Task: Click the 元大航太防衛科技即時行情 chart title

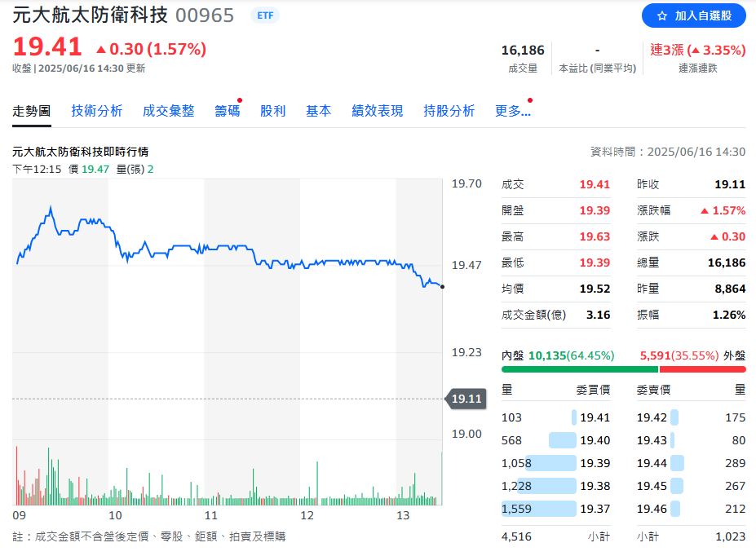Action: [x=81, y=152]
